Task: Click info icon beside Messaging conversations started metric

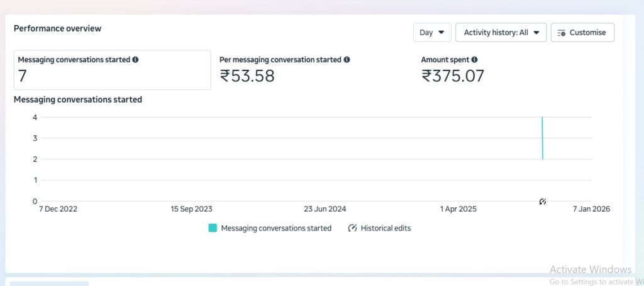Action: (135, 60)
